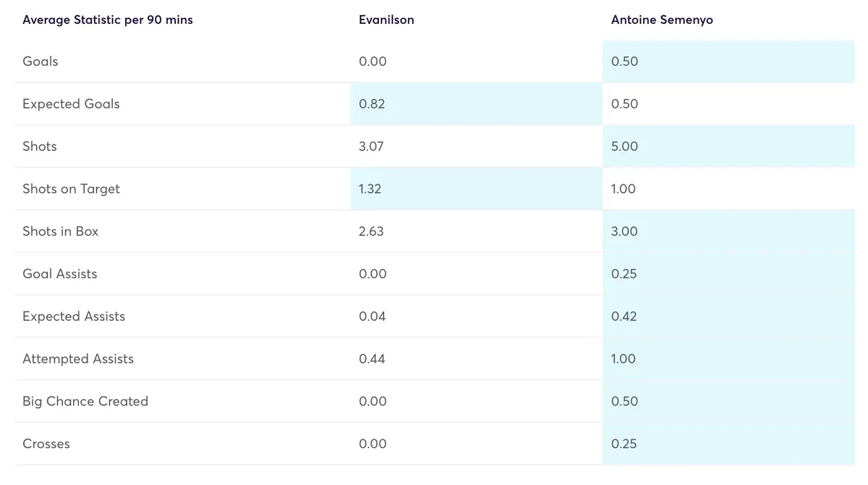Select Evanilson's Expected Goals value 0.82
868x485 pixels.
tap(372, 104)
